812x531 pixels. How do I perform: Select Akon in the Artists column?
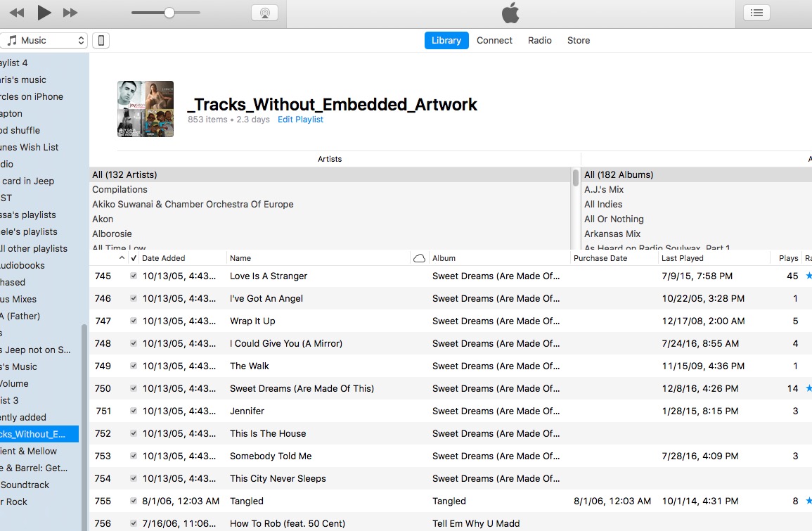[330, 219]
